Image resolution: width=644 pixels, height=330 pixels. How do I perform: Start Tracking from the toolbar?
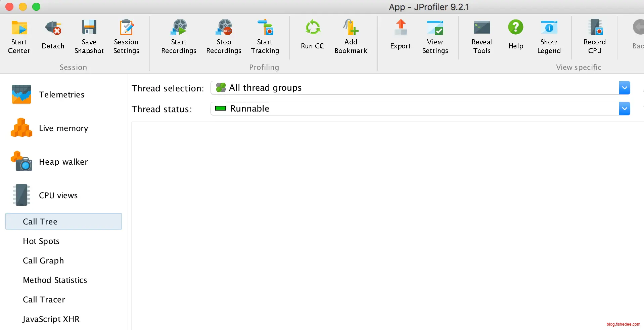point(265,36)
